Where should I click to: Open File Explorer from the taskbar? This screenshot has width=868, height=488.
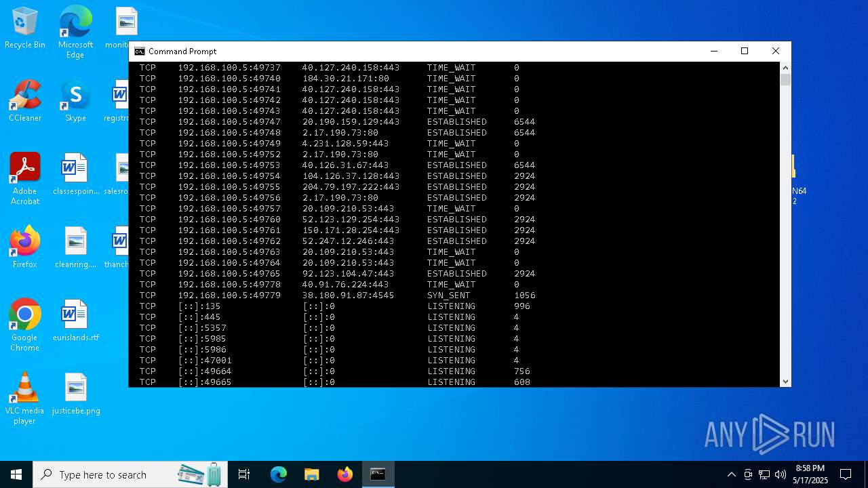[311, 474]
